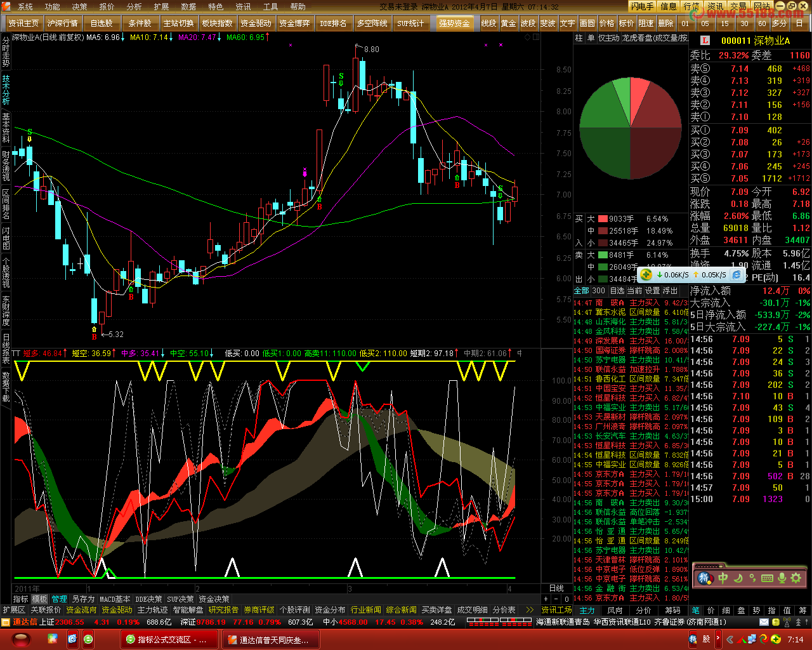Image resolution: width=812 pixels, height=650 pixels.
Task: Click the 主站切换 button
Action: (x=178, y=23)
